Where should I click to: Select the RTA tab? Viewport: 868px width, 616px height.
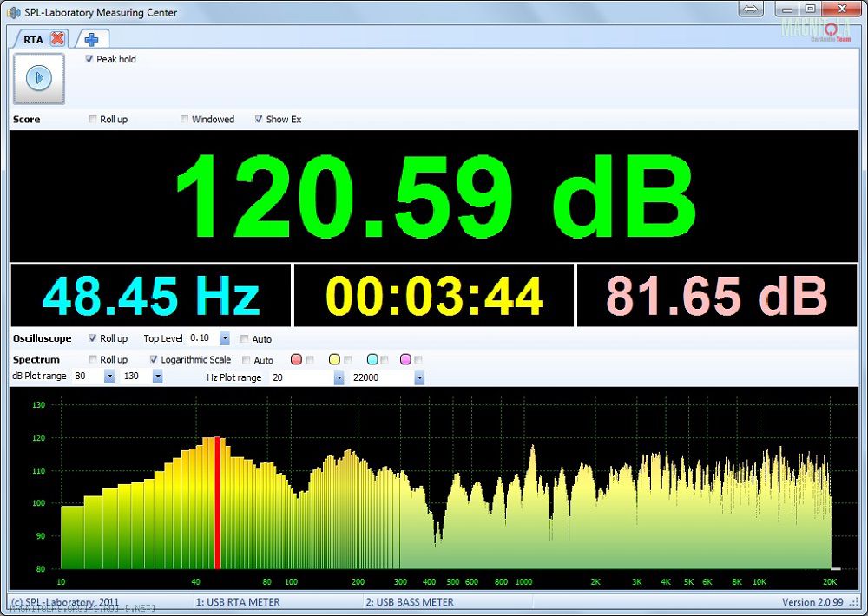coord(33,39)
